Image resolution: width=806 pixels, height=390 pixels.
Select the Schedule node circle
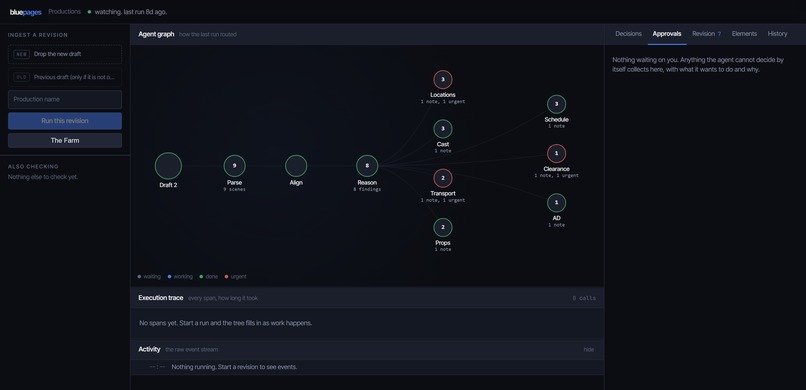[556, 104]
